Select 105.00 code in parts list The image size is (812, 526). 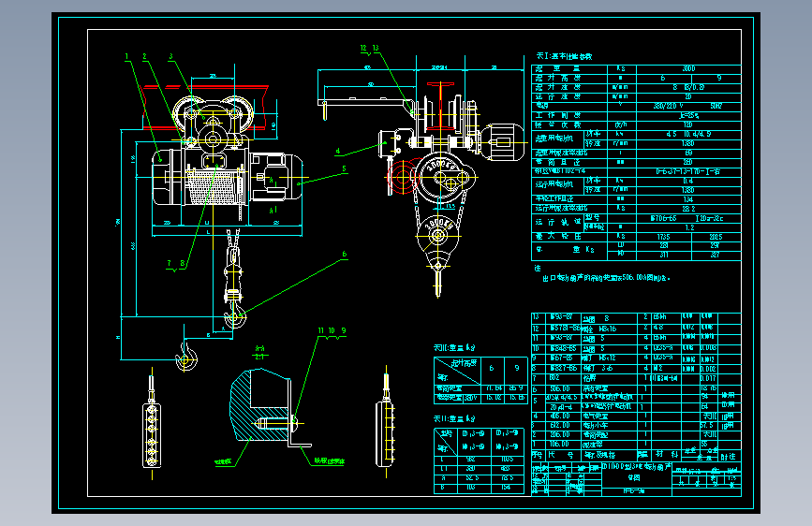click(x=560, y=445)
